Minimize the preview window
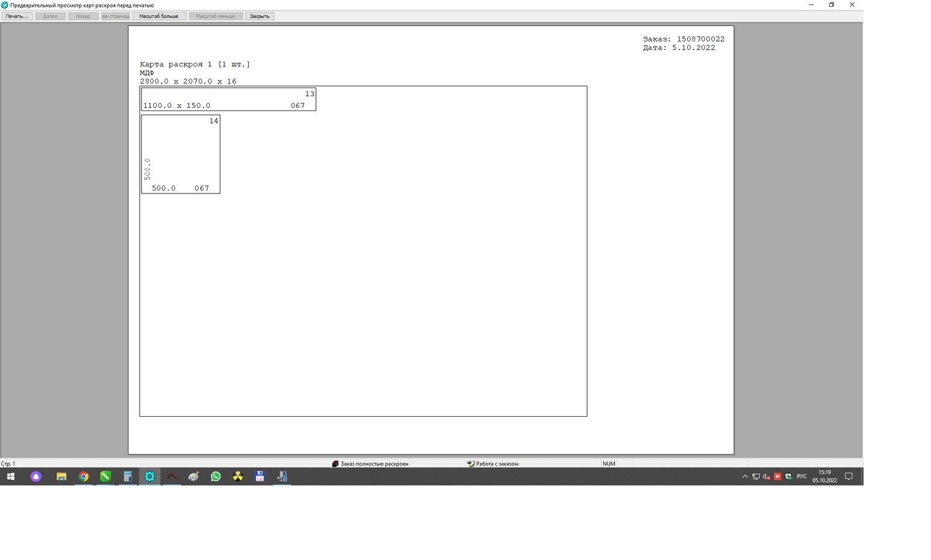931x560 pixels. pyautogui.click(x=811, y=5)
